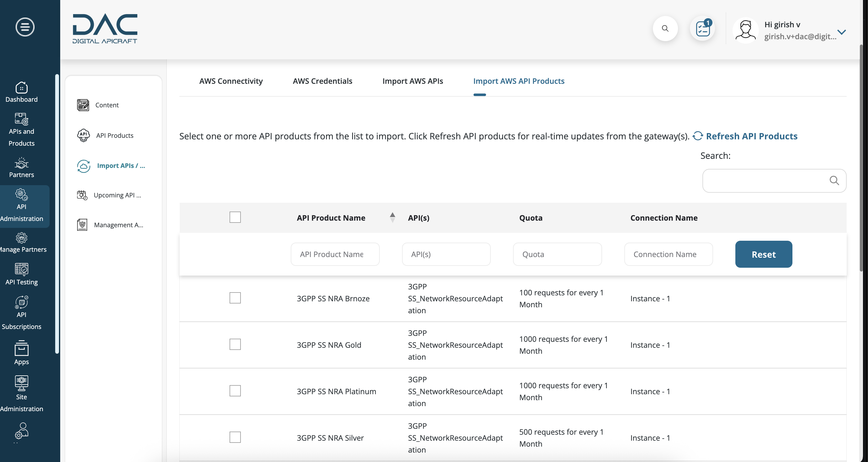The width and height of the screenshot is (868, 462).
Task: Click the DAC Digital Apicraft logo
Action: tap(105, 29)
